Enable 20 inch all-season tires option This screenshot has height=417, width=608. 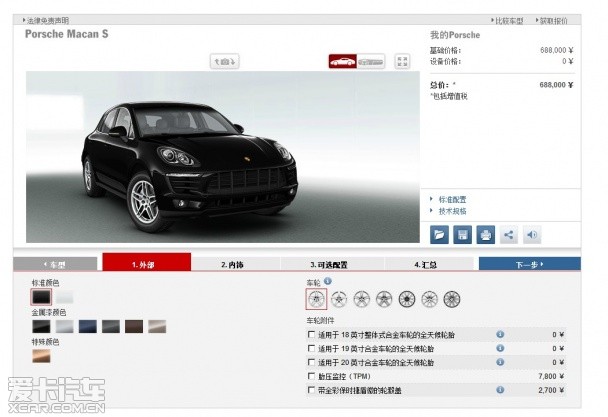(311, 362)
